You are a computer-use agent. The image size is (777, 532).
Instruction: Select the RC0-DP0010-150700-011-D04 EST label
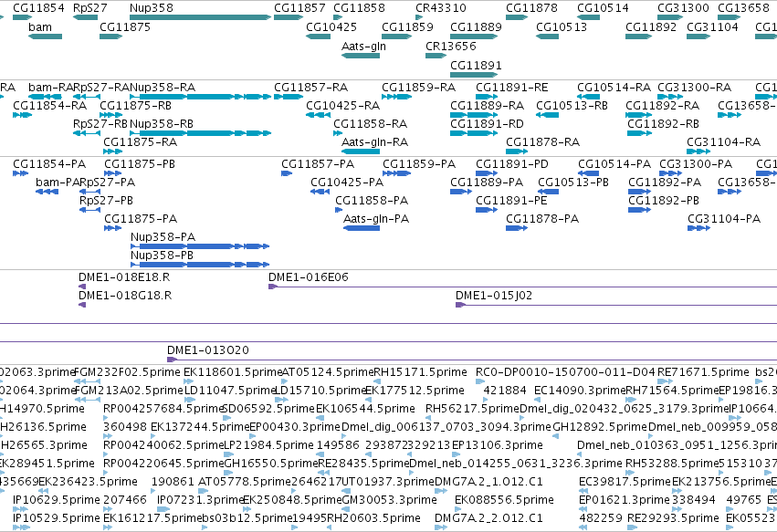coord(565,372)
